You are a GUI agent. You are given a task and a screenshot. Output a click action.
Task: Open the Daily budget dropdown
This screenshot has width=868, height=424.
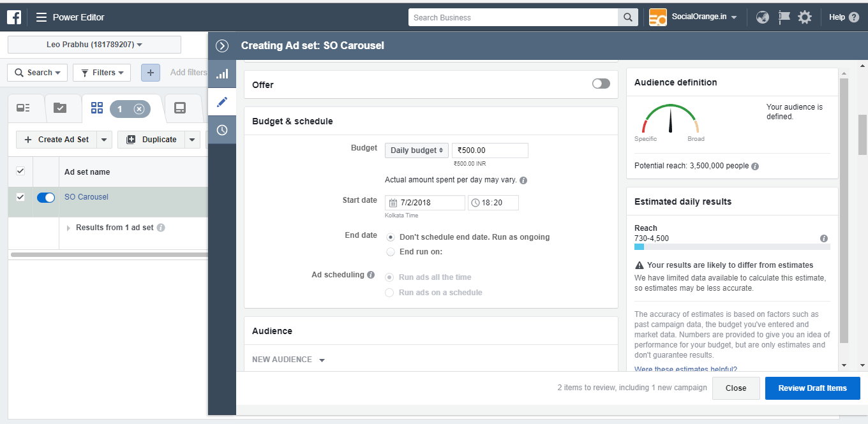(x=416, y=150)
